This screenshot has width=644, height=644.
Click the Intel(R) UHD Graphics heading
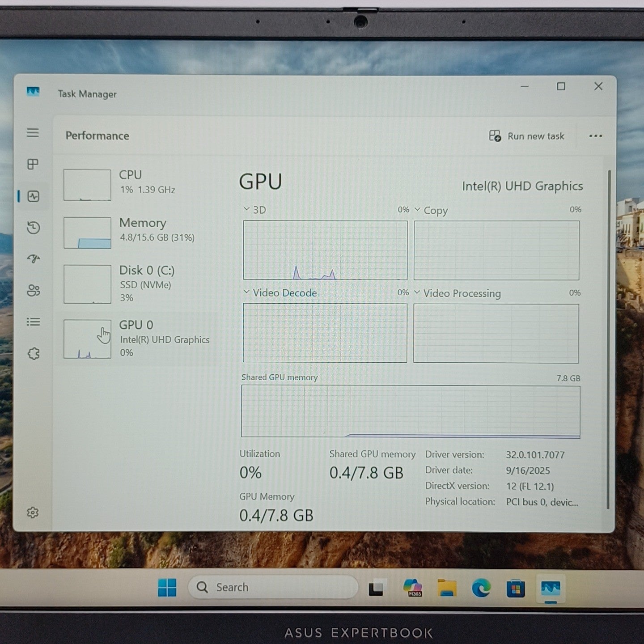coord(522,186)
